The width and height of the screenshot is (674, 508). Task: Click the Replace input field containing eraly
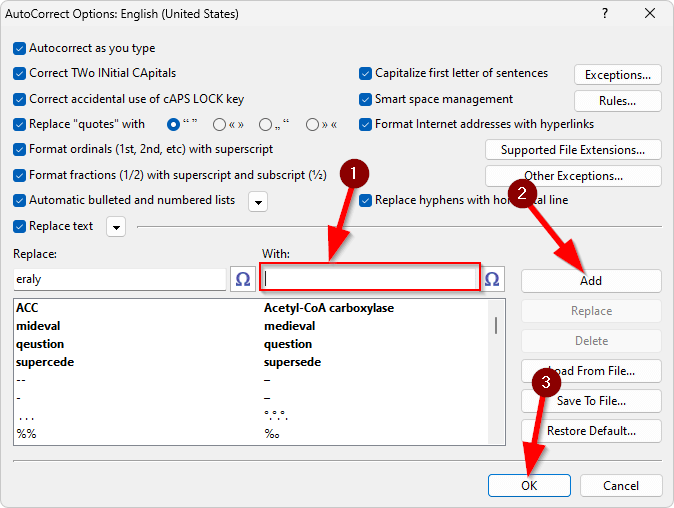pyautogui.click(x=119, y=279)
